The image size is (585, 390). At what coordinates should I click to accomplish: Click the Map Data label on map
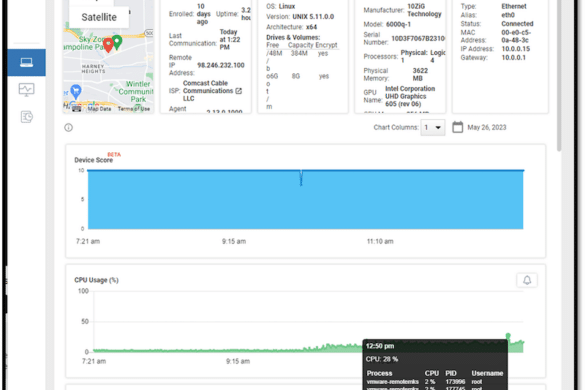(x=99, y=109)
